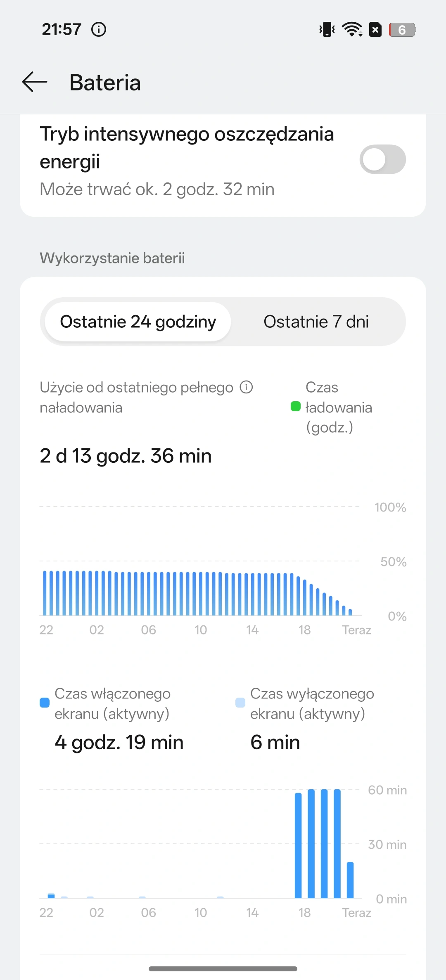
Task: Tap the Wi-Fi status icon
Action: [352, 30]
